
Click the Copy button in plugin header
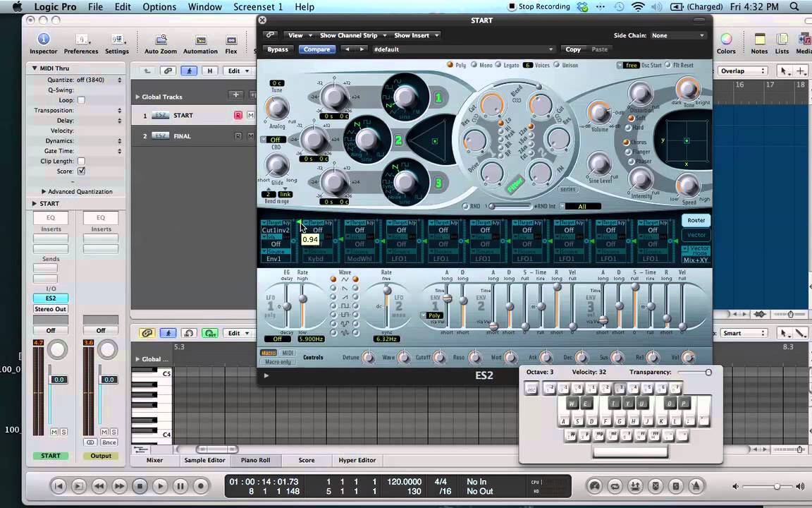(x=573, y=49)
